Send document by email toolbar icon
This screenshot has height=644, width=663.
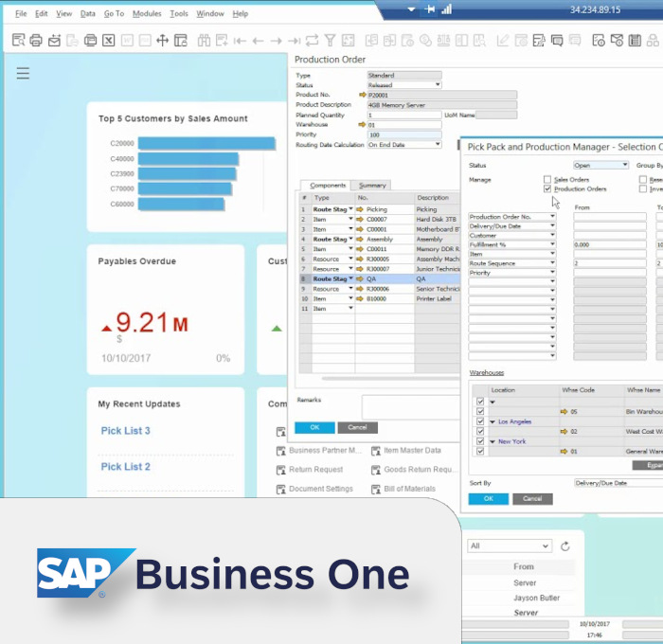[x=55, y=41]
